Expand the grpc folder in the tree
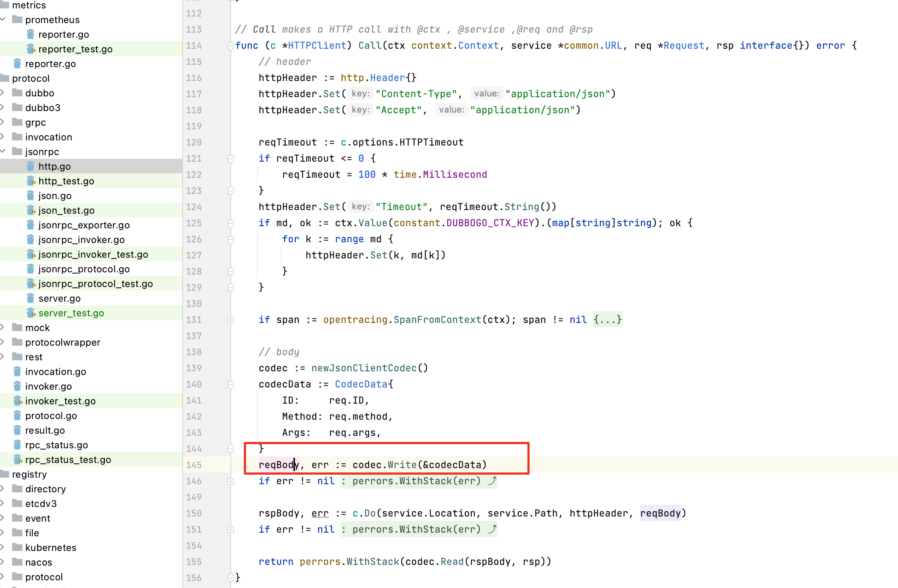Viewport: 898px width, 588px height. pyautogui.click(x=3, y=122)
